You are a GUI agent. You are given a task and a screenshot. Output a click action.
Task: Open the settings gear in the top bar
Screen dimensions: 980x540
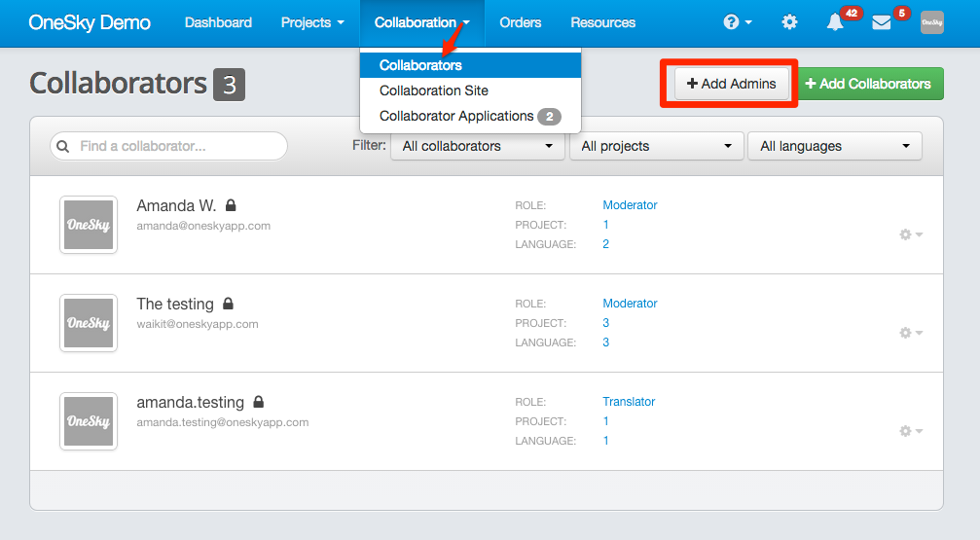[789, 22]
